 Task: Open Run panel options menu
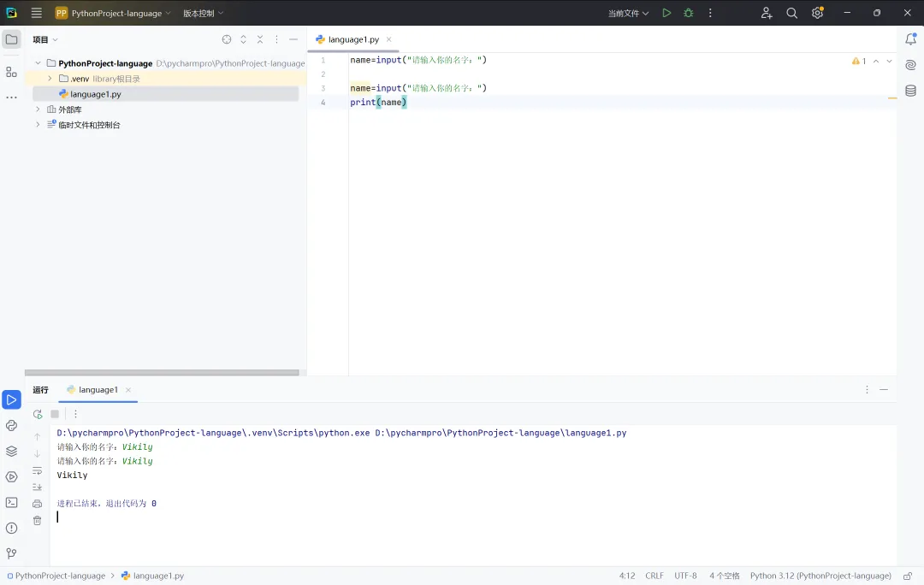[867, 389]
